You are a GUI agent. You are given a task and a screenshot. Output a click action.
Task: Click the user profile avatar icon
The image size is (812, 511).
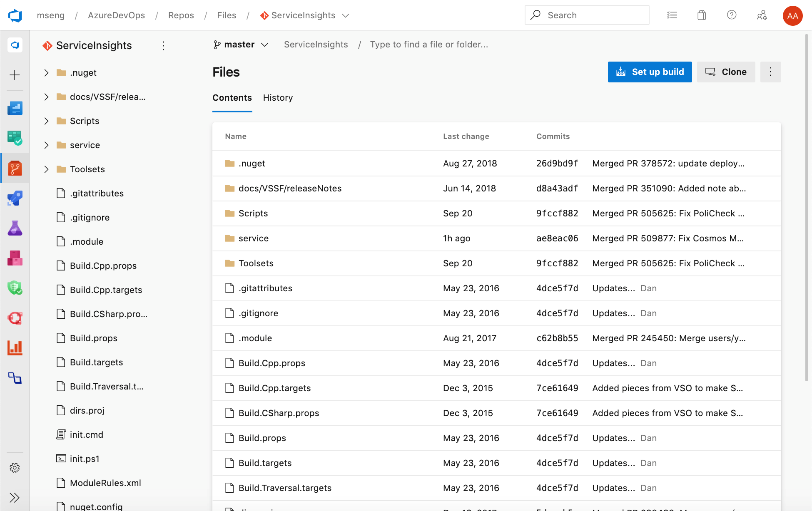pyautogui.click(x=792, y=15)
